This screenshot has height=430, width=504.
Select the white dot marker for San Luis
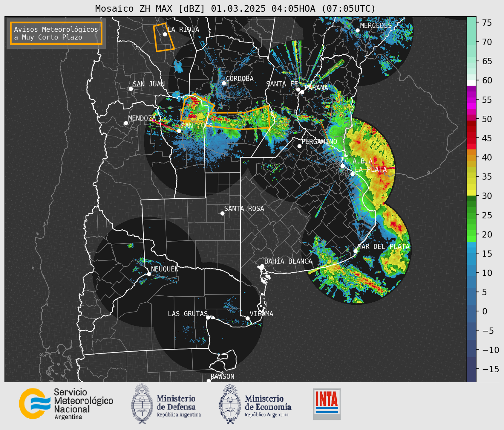point(179,131)
